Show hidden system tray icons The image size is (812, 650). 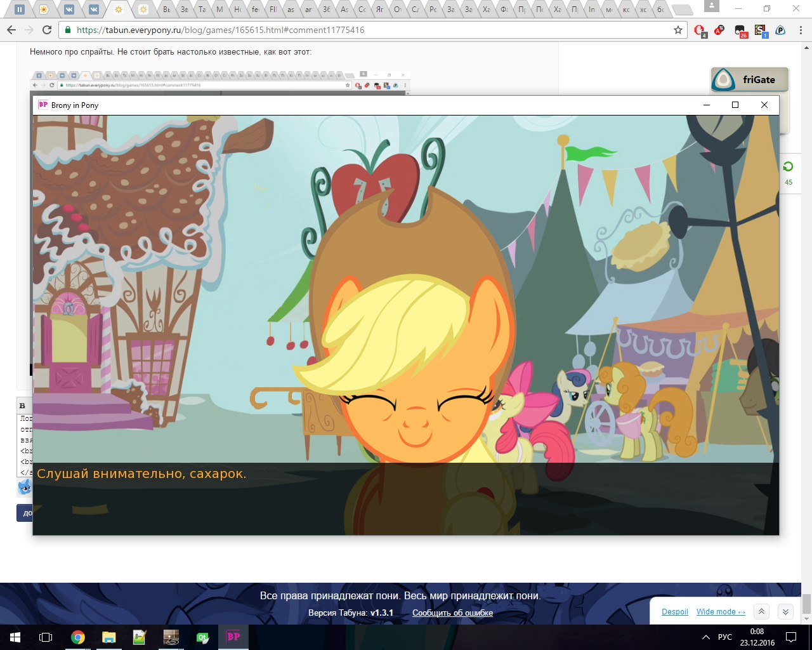705,637
